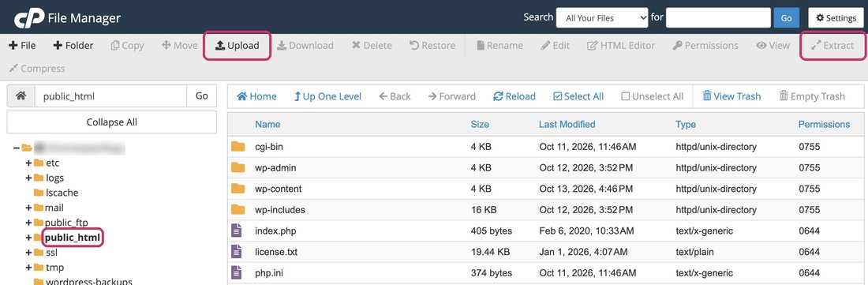
Task: Click the index.php file icon
Action: tap(237, 231)
